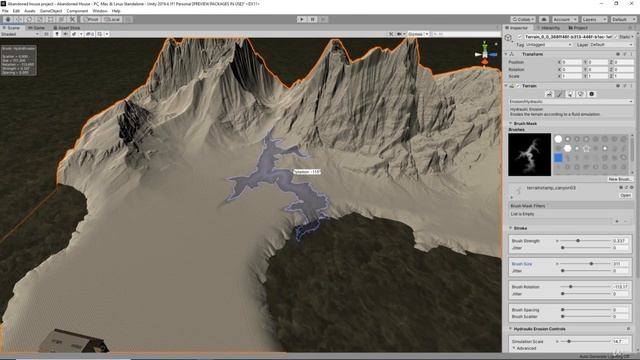Select the custom editor tools icon
The width and height of the screenshot is (640, 360).
(x=72, y=19)
